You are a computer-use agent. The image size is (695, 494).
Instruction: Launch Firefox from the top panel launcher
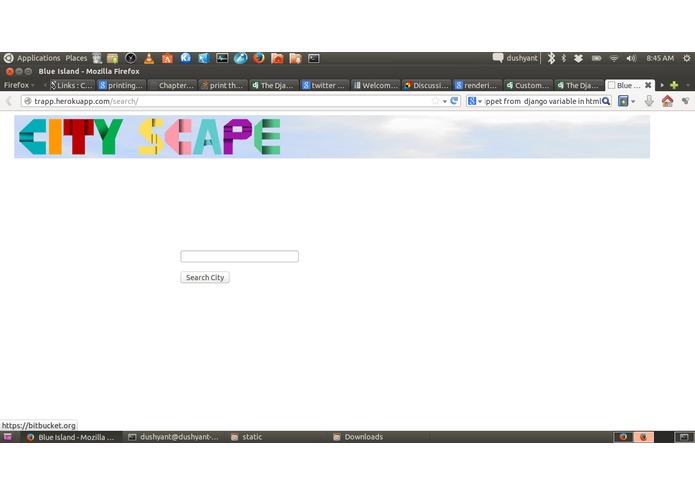259,58
